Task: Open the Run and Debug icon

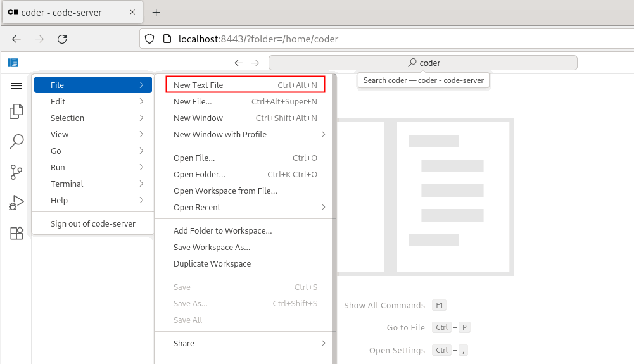Action: tap(16, 203)
